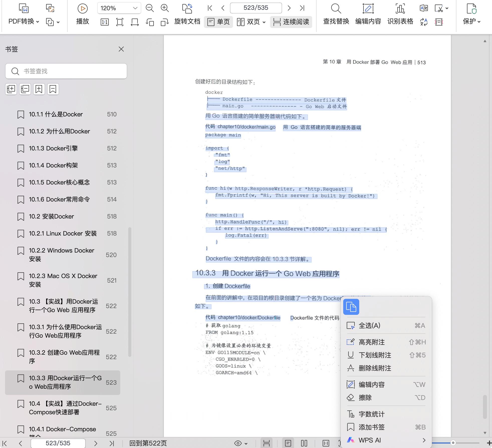This screenshot has width=492, height=448.
Task: Open bookmark 10.1.1 什么是Docker
Action: [63, 114]
